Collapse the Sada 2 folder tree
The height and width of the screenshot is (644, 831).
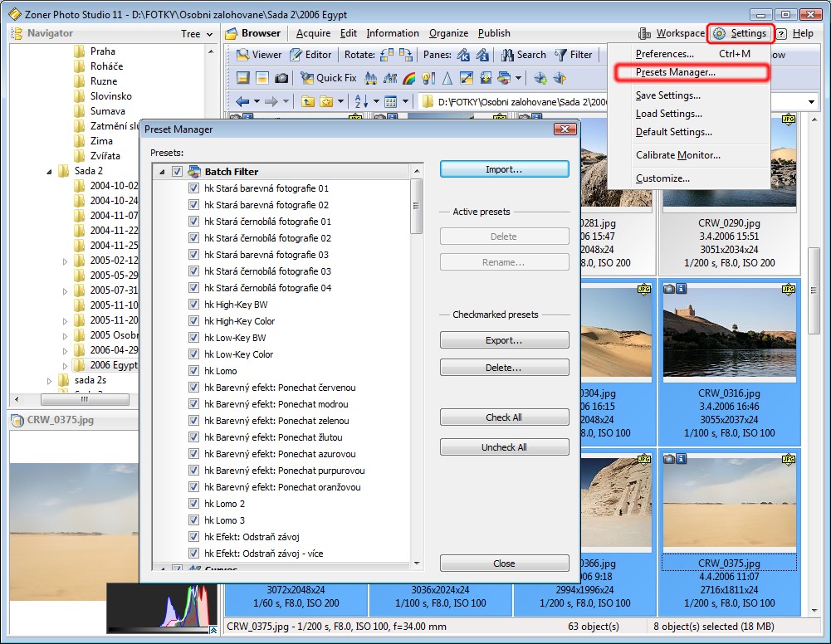point(49,171)
